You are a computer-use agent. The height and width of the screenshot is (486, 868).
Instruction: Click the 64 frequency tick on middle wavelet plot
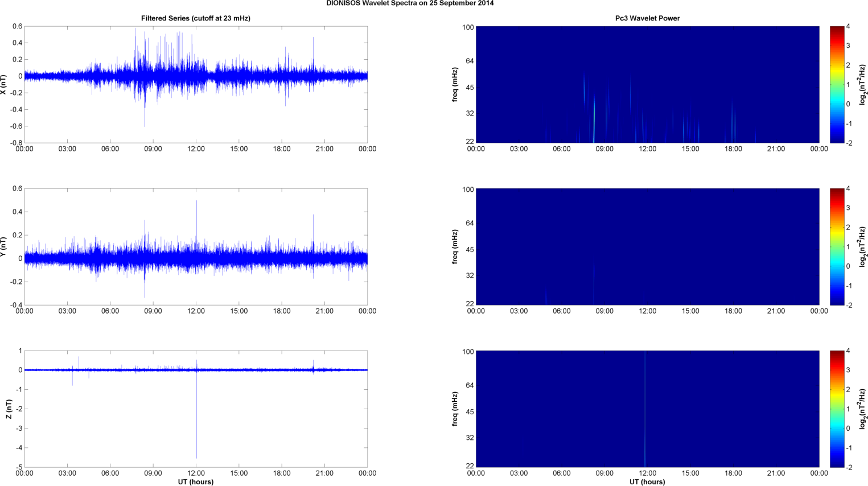click(x=470, y=223)
